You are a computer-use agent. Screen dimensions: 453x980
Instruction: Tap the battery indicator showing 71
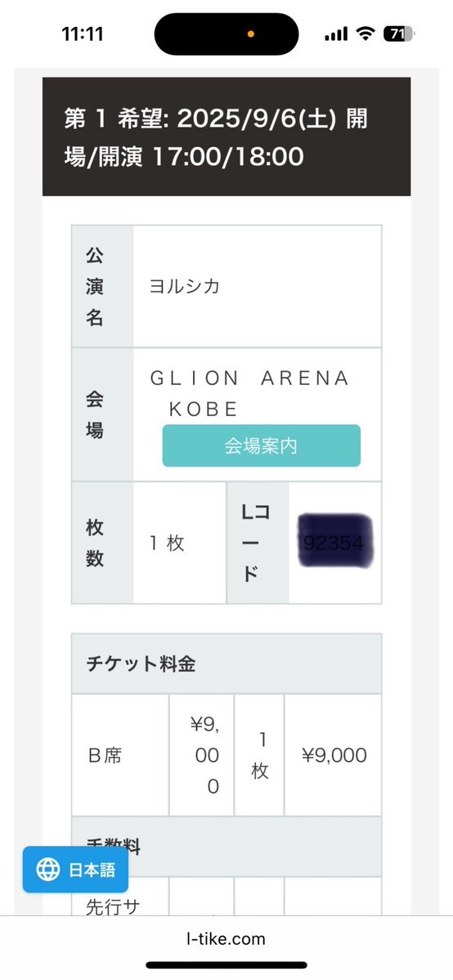coord(398,34)
